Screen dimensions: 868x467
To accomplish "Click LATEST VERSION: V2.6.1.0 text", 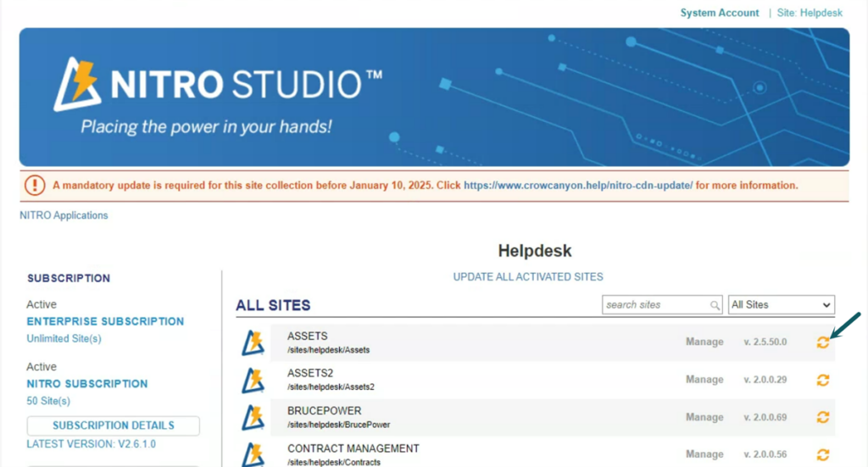I will [x=91, y=444].
